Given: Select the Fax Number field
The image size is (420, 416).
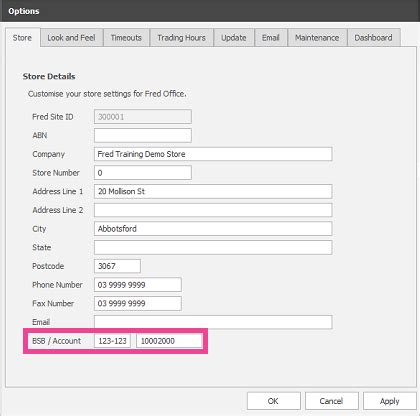Looking at the screenshot, I should [x=138, y=303].
